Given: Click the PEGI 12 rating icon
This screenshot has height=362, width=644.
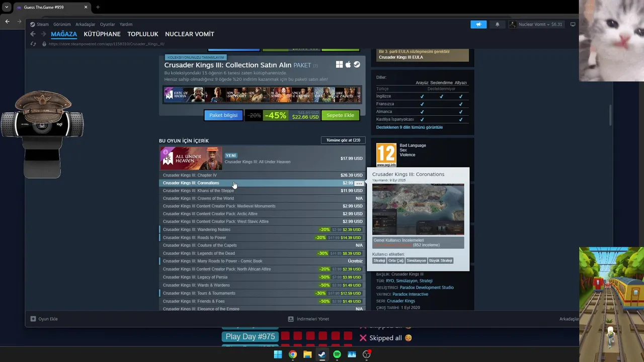Looking at the screenshot, I should tap(386, 155).
